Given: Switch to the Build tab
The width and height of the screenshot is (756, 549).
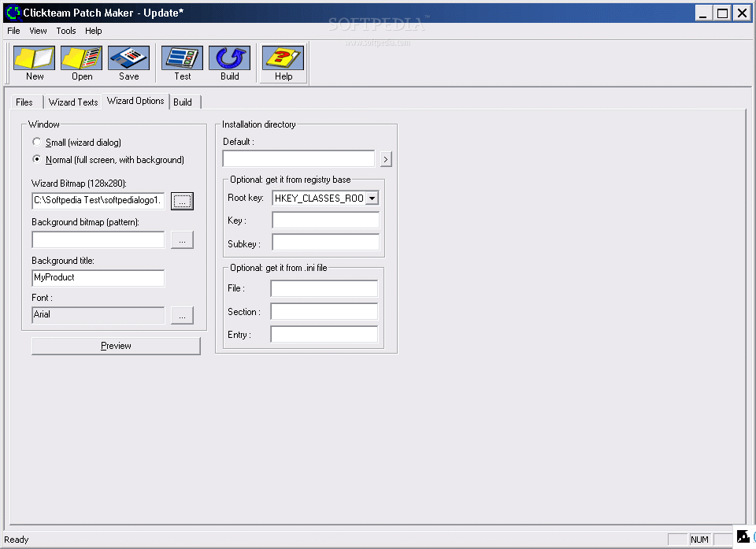Looking at the screenshot, I should [183, 102].
